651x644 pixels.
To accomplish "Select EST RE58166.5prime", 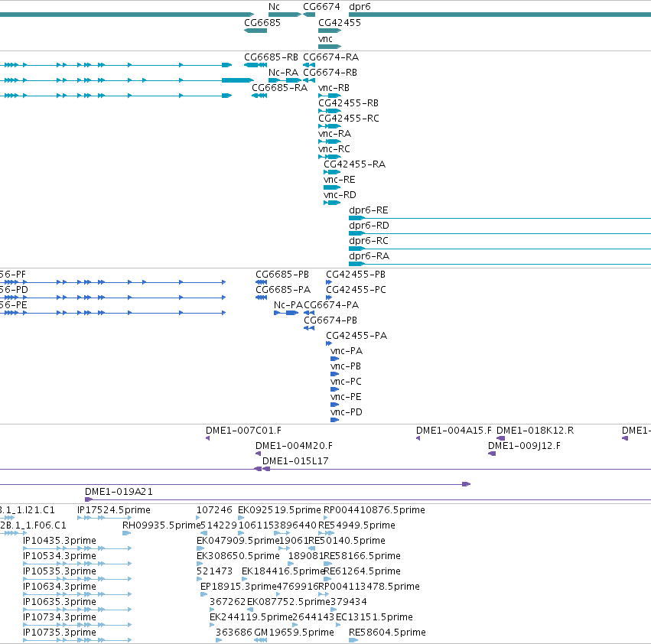I will pyautogui.click(x=362, y=555).
